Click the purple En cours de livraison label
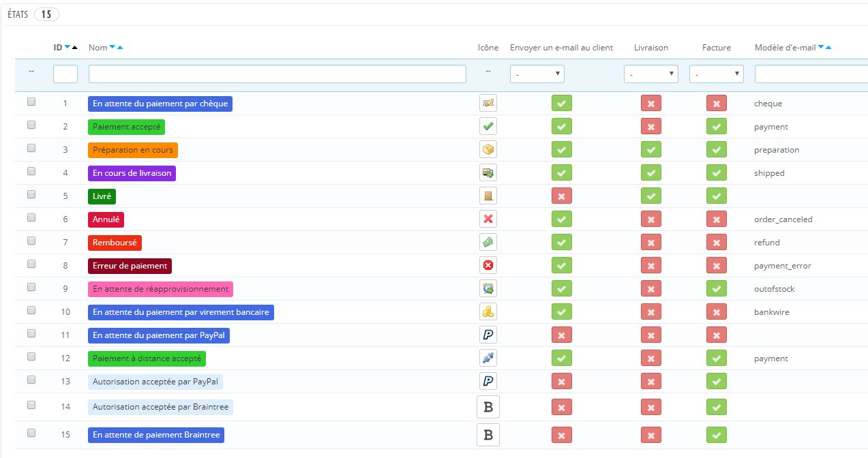This screenshot has height=458, width=868. (x=132, y=173)
